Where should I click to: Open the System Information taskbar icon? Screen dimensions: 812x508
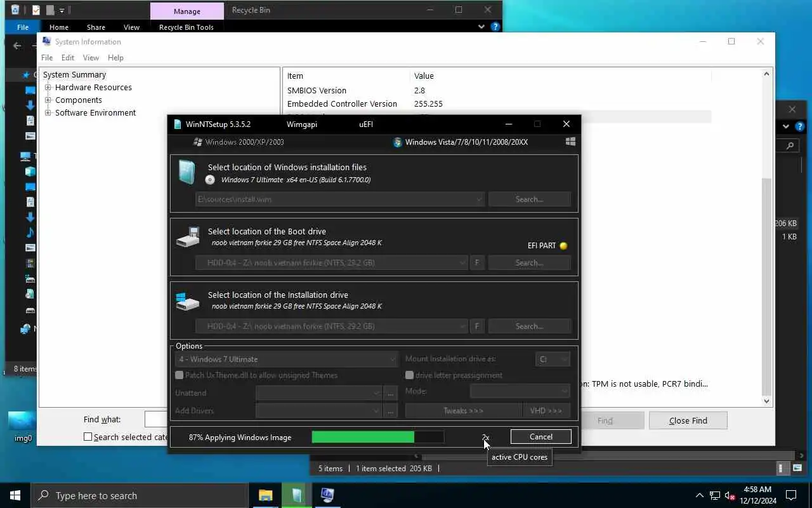[327, 495]
